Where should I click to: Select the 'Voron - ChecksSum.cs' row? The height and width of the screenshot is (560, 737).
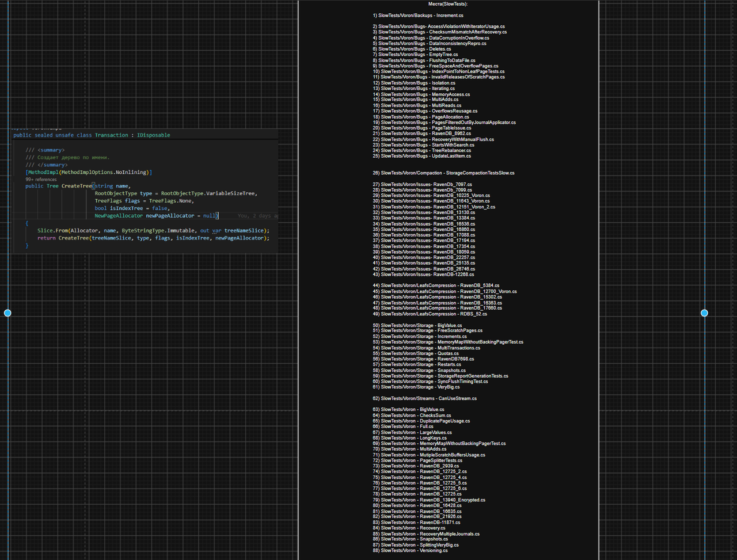[412, 416]
